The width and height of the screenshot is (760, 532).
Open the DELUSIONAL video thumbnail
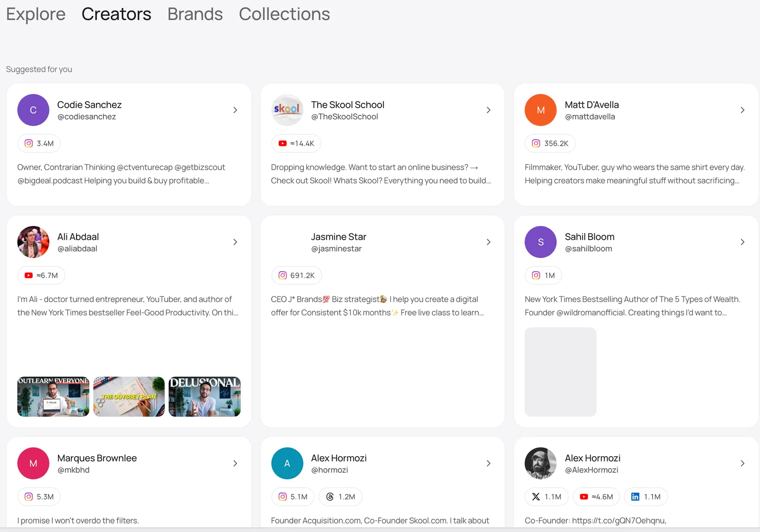tap(205, 397)
